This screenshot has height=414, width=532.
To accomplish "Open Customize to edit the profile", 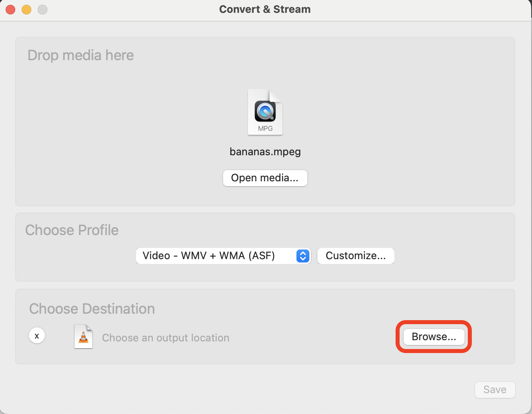I will click(355, 256).
